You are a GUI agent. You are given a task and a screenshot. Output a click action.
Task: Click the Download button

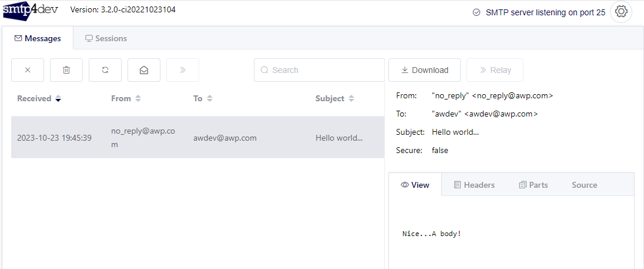coord(424,70)
